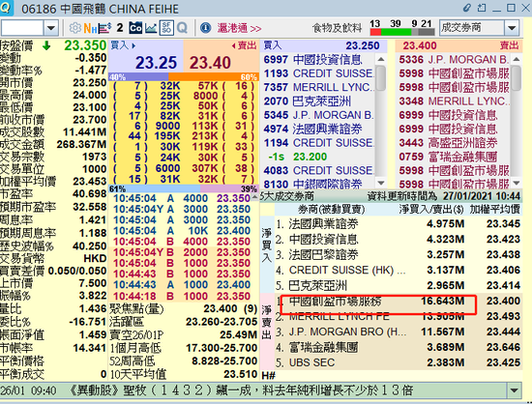The width and height of the screenshot is (532, 404).
Task: Select net seller row 3. J.P. MORGAN BRO
Action: [x=398, y=332]
